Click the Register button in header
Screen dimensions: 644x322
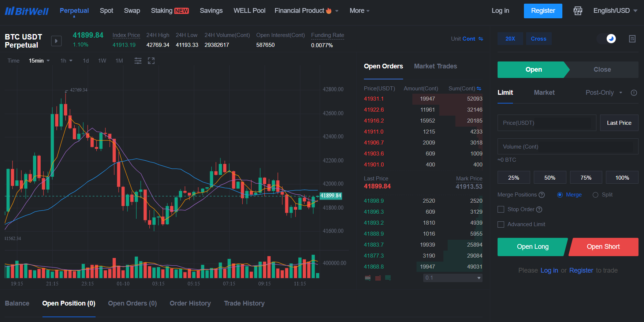[x=543, y=11]
